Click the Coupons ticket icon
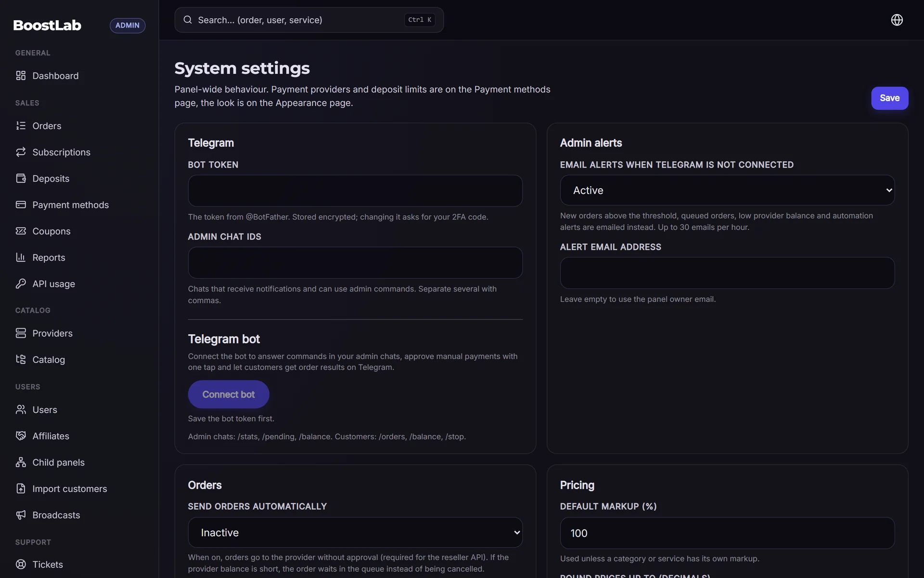This screenshot has width=924, height=578. click(x=21, y=231)
